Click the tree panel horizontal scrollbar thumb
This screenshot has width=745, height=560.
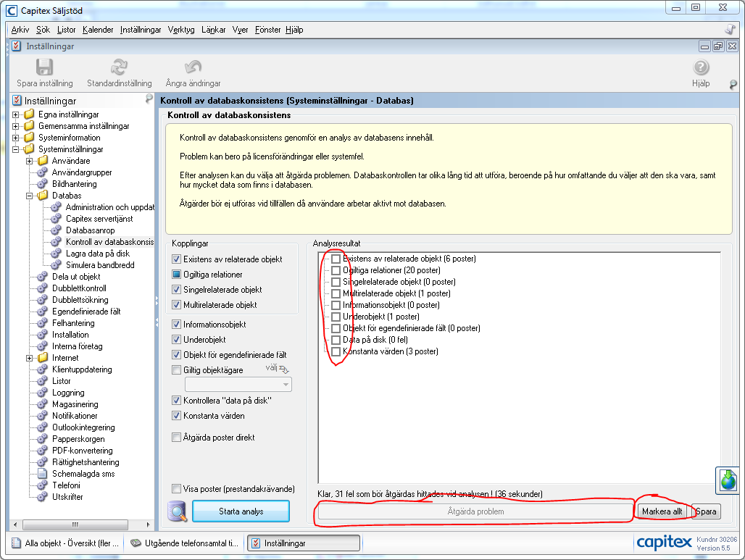(75, 525)
